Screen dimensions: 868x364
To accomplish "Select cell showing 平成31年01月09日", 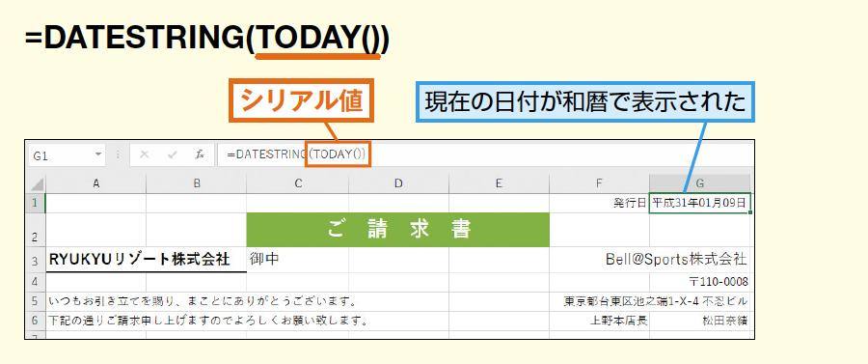I will 700,203.
